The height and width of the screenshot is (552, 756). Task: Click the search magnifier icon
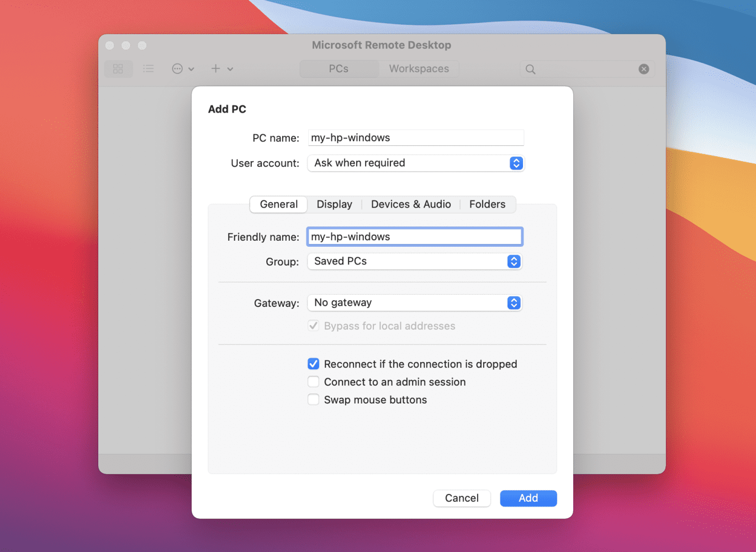530,69
